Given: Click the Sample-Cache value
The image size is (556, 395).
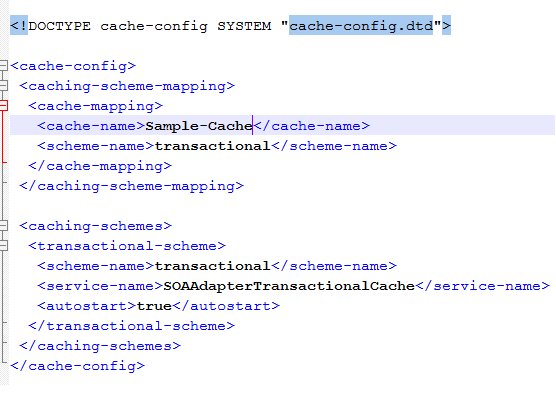Looking at the screenshot, I should [199, 126].
